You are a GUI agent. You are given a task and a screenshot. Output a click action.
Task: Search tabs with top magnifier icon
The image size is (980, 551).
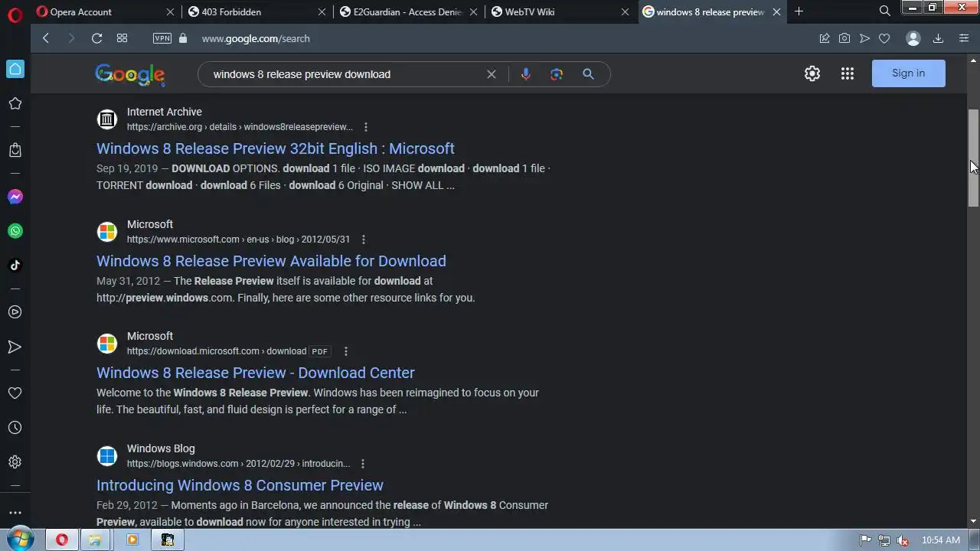pyautogui.click(x=885, y=11)
